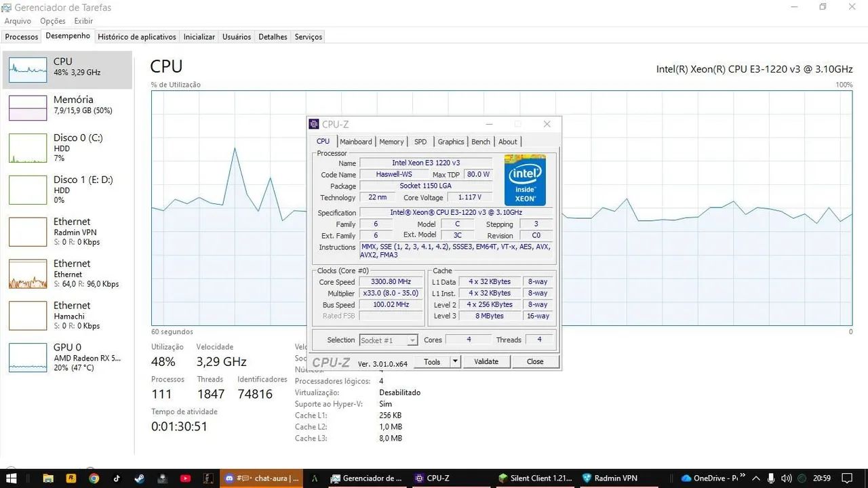Switch to Radmin VPN taskbar window
The width and height of the screenshot is (868, 488).
(x=618, y=478)
